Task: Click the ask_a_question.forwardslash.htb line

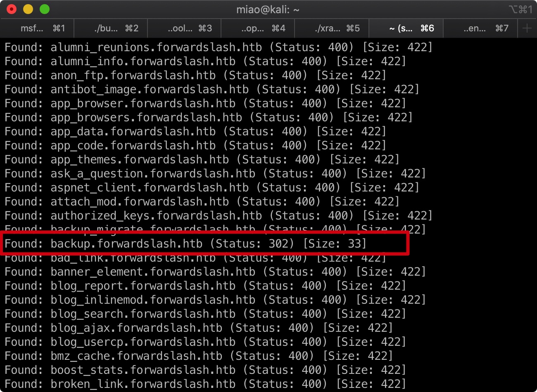Action: point(215,174)
